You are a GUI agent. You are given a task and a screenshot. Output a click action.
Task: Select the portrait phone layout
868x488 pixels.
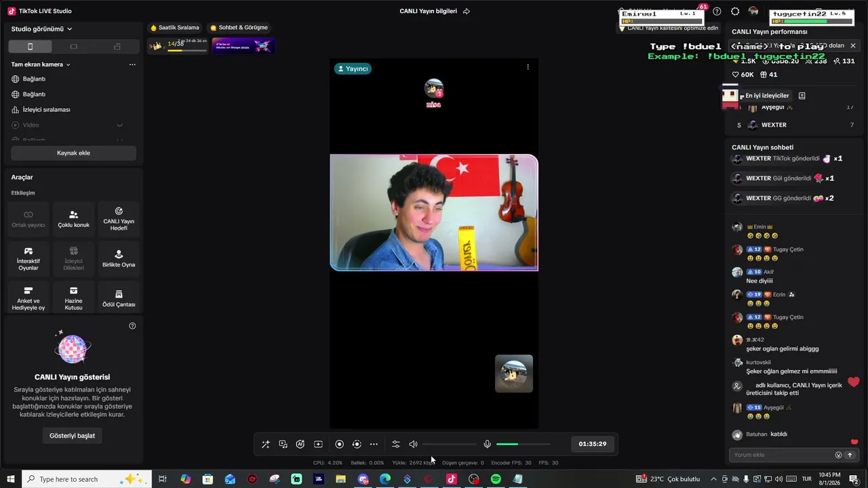30,47
